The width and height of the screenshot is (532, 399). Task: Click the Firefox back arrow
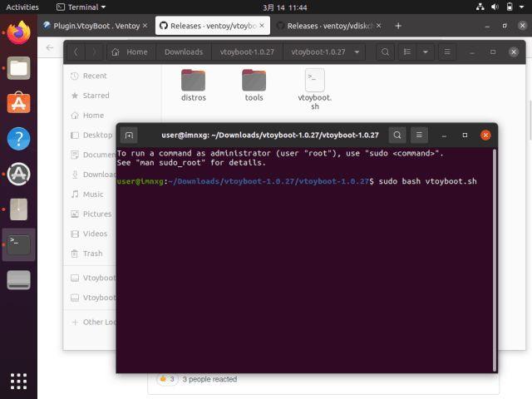[x=50, y=47]
